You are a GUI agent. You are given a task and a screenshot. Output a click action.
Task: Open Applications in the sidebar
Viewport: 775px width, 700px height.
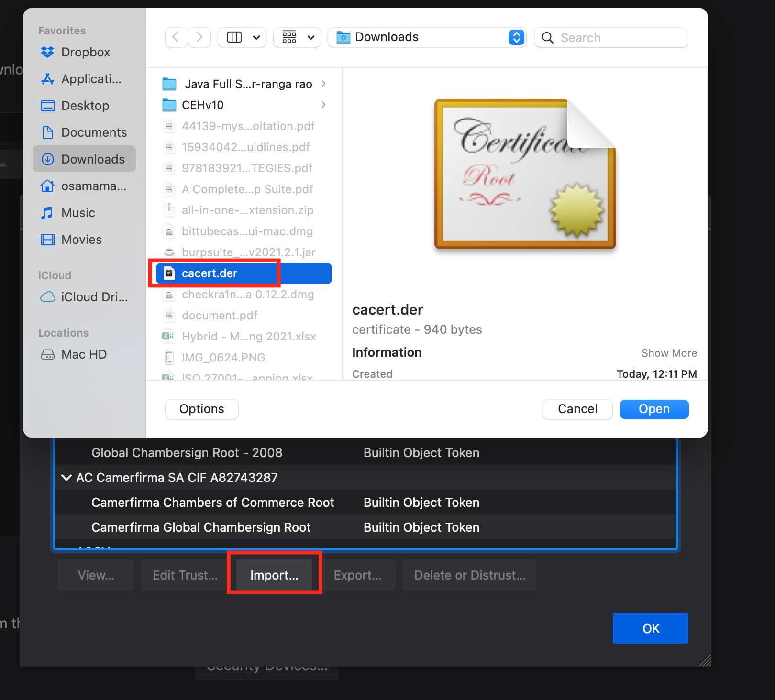pos(91,79)
